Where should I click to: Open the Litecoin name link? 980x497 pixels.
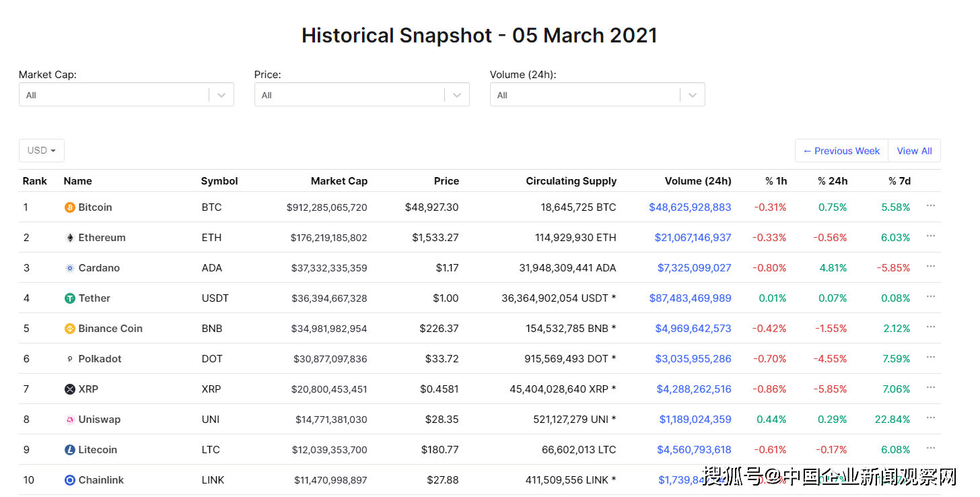tap(98, 450)
